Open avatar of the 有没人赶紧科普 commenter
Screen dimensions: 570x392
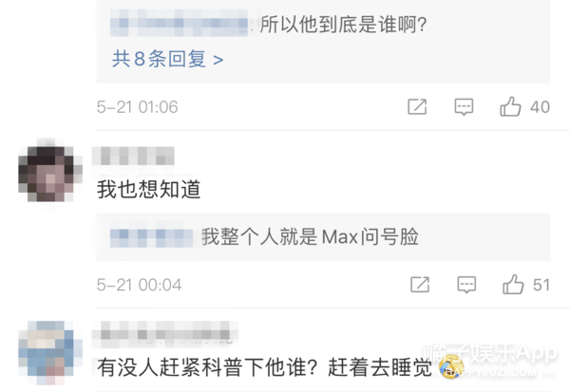point(50,352)
